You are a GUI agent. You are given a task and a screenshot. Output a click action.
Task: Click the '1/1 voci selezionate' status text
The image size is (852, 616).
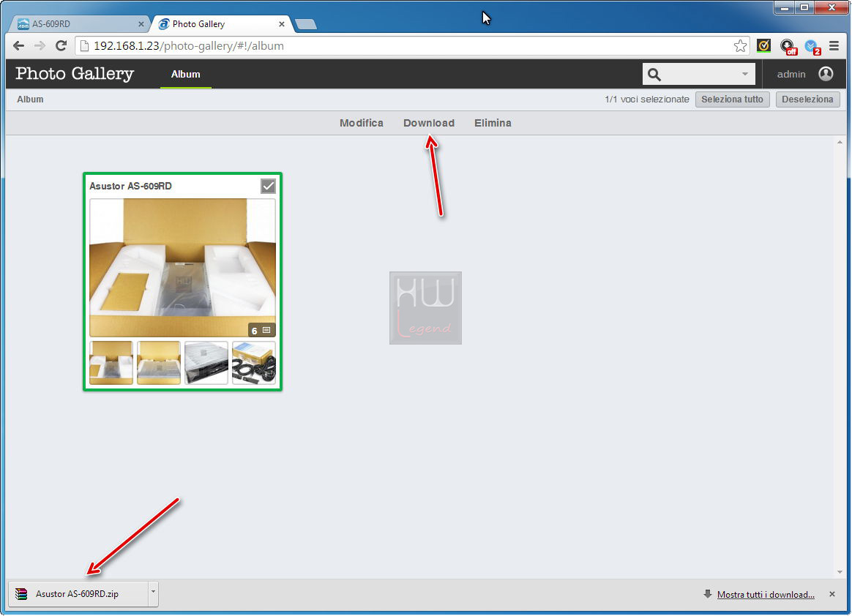[646, 99]
